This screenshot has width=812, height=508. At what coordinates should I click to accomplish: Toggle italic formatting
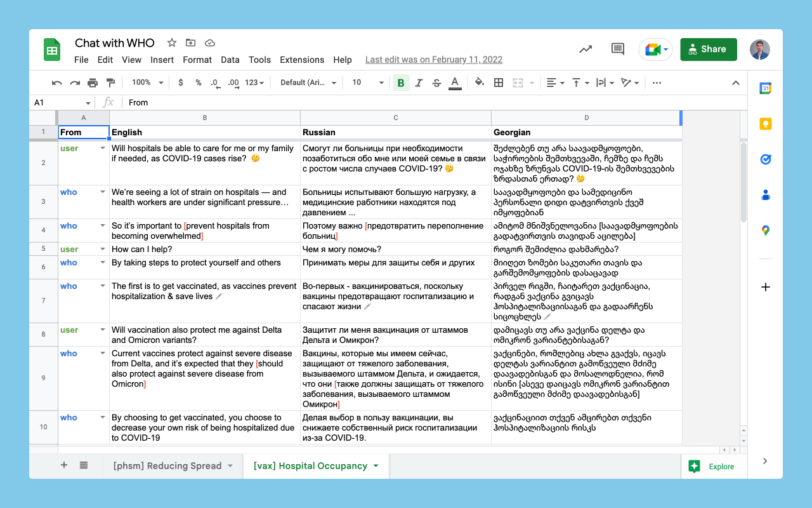[x=419, y=83]
